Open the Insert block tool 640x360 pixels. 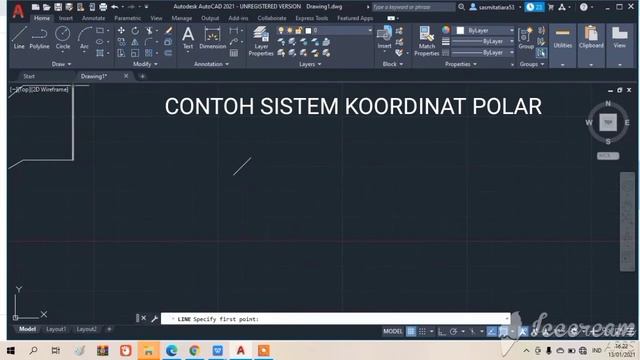pyautogui.click(x=384, y=37)
